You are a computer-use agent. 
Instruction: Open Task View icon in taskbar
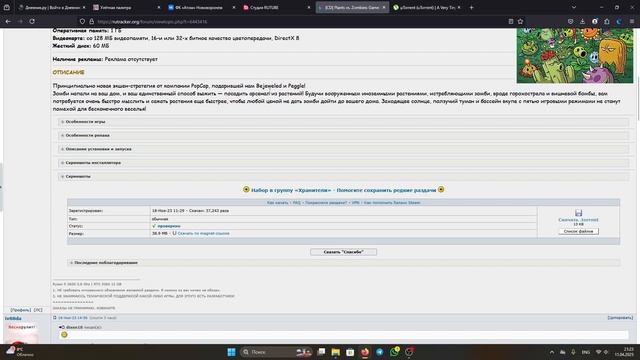[x=321, y=352]
